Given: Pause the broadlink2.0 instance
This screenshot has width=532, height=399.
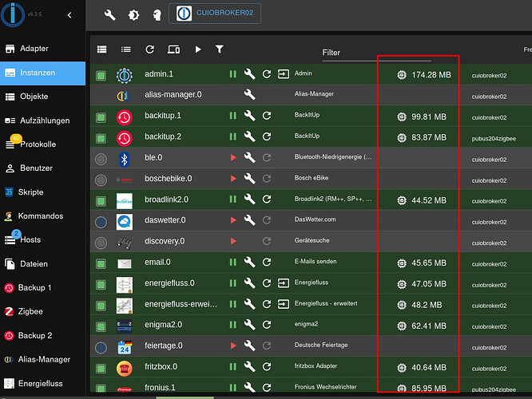Looking at the screenshot, I should pyautogui.click(x=232, y=199).
